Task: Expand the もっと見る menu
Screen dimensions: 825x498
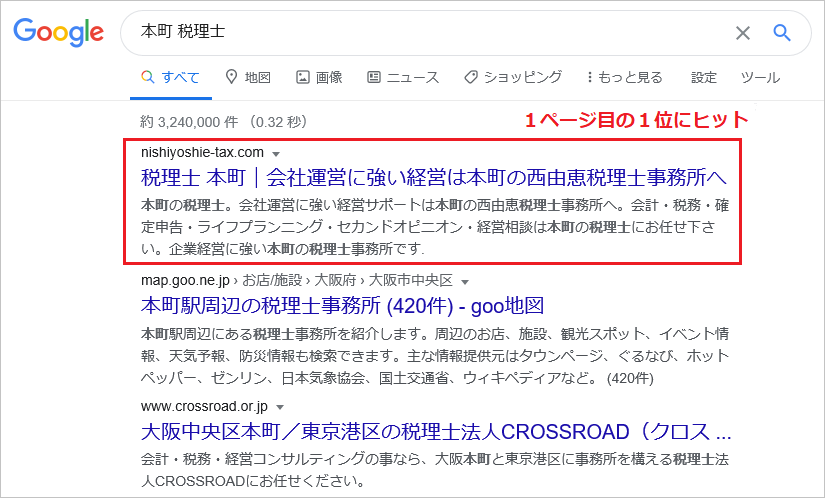Action: click(x=625, y=78)
